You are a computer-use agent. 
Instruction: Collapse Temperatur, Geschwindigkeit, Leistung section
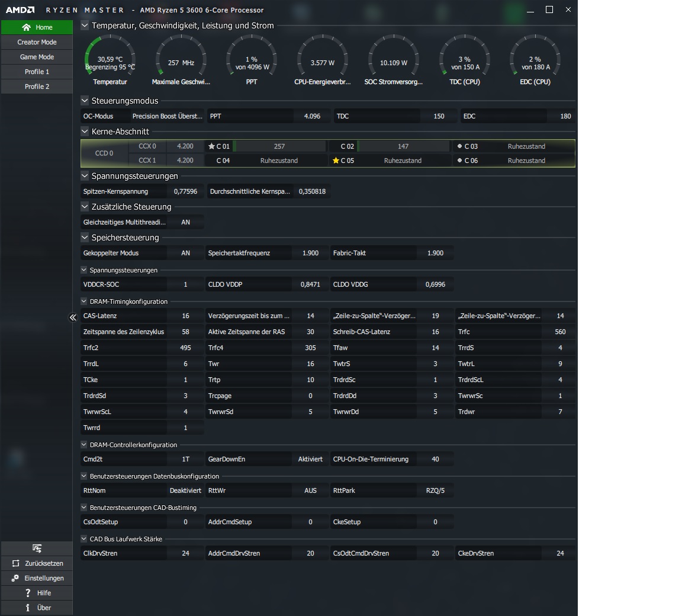85,25
